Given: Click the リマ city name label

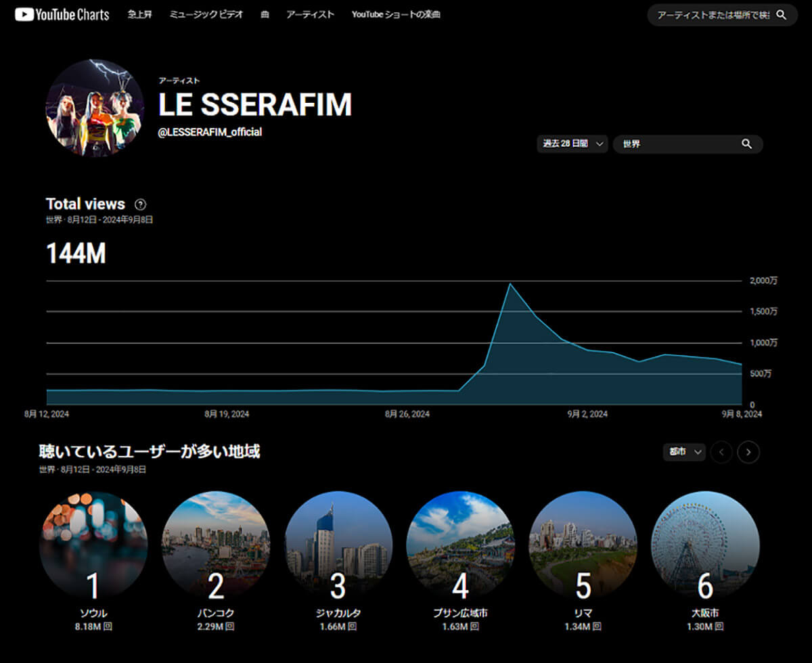Looking at the screenshot, I should click(583, 614).
